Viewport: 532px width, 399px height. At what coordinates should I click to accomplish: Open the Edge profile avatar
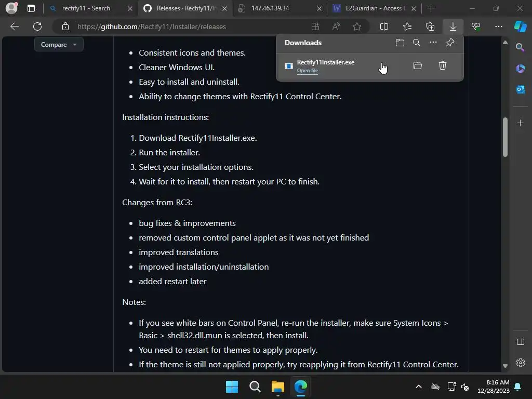tap(11, 8)
